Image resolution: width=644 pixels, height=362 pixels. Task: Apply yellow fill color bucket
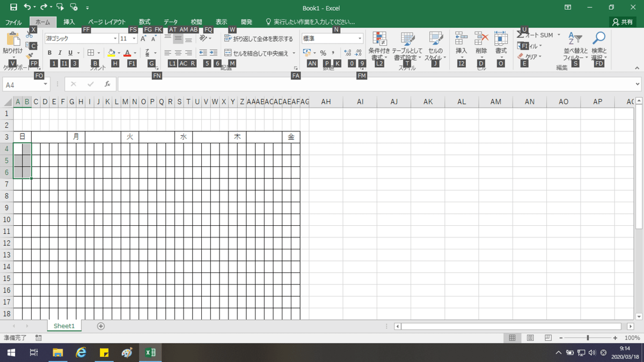coord(111,53)
